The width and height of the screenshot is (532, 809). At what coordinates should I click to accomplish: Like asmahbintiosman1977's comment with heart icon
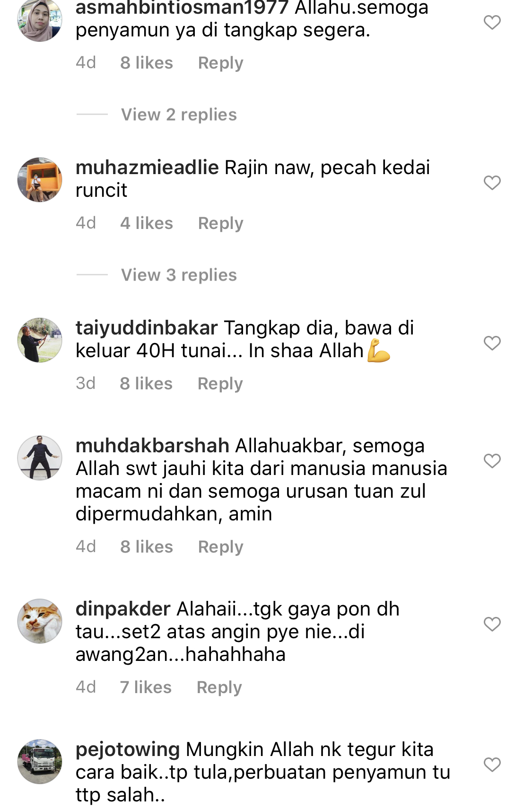pyautogui.click(x=492, y=22)
